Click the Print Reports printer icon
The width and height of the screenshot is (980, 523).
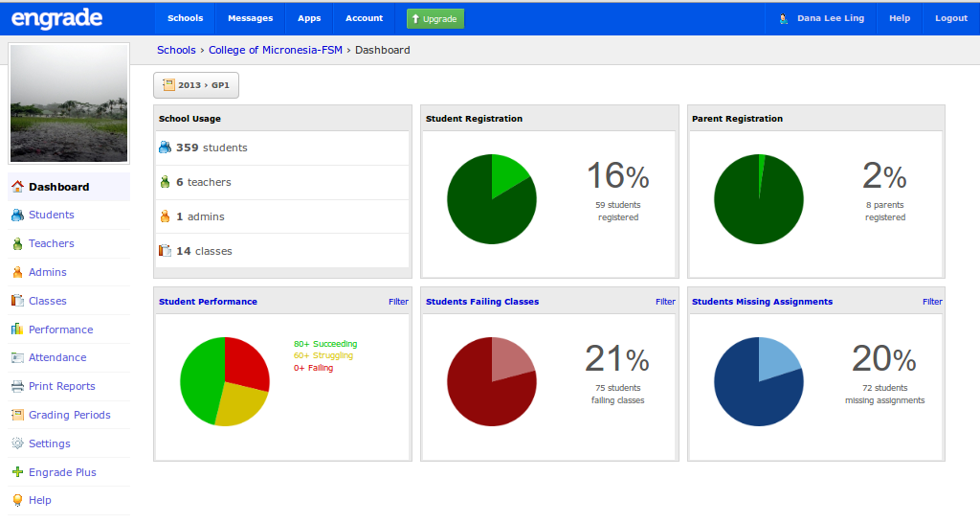17,386
